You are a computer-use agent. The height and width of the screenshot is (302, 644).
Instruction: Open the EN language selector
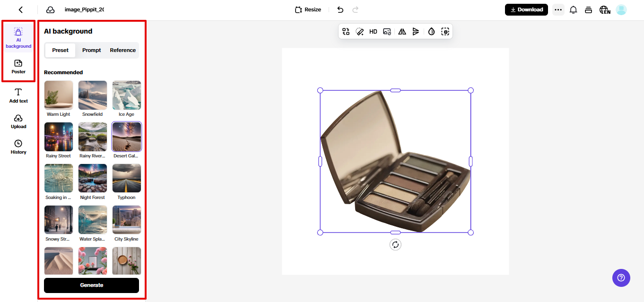[605, 9]
